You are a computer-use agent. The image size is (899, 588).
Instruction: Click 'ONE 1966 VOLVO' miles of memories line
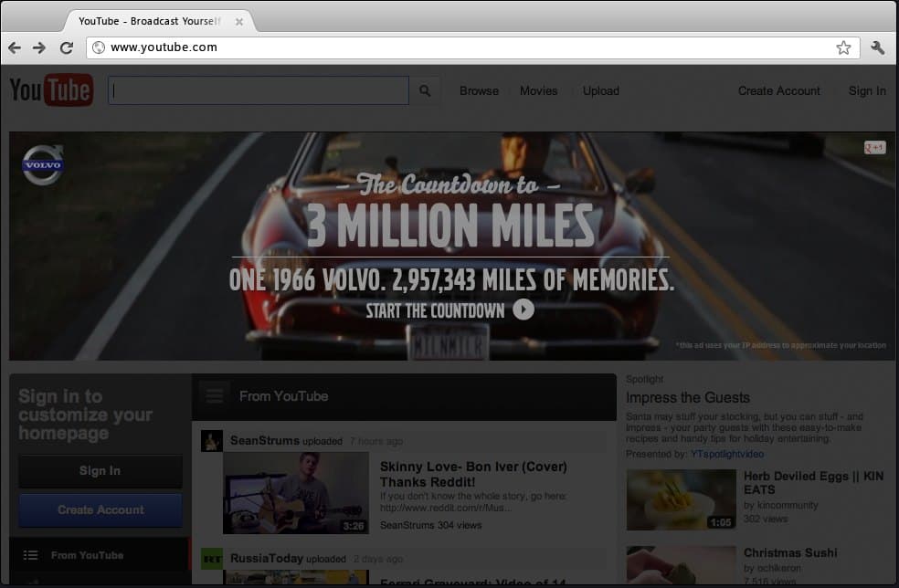click(x=452, y=280)
